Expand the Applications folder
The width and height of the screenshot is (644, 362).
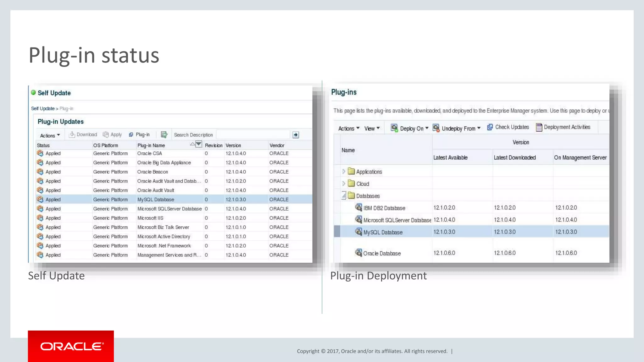click(x=344, y=171)
